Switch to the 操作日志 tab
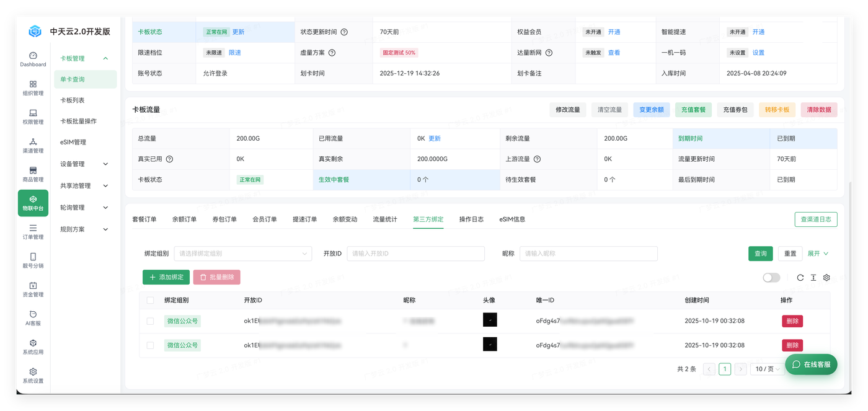The width and height of the screenshot is (868, 411). point(471,219)
